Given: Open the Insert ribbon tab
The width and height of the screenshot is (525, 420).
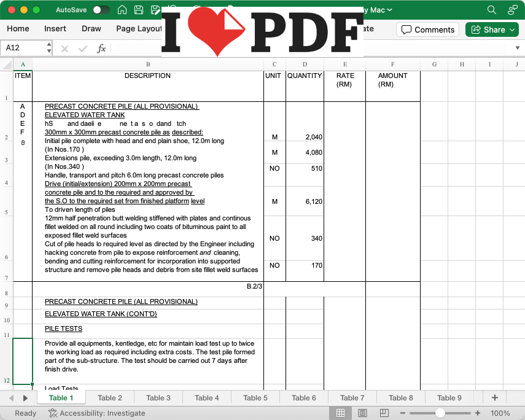Looking at the screenshot, I should coord(55,29).
